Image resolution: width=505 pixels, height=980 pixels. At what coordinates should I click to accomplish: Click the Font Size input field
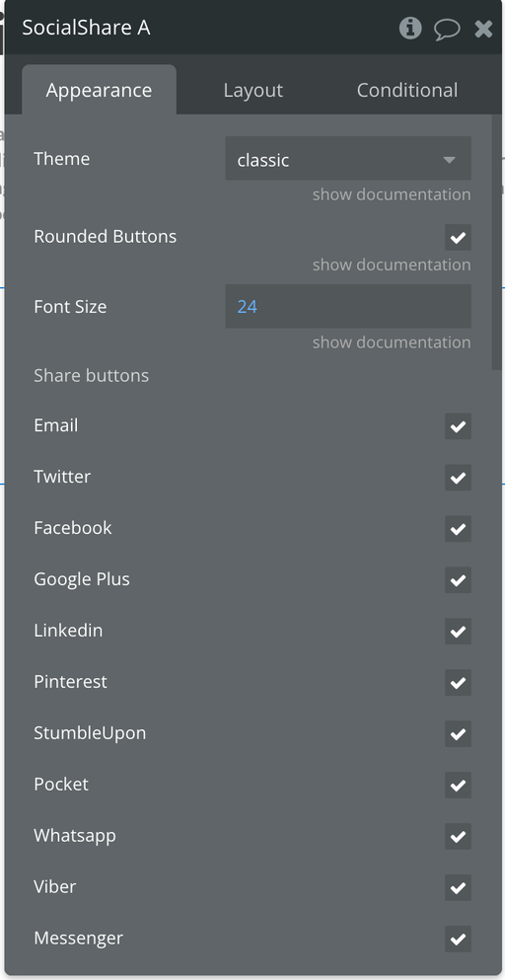[x=348, y=306]
